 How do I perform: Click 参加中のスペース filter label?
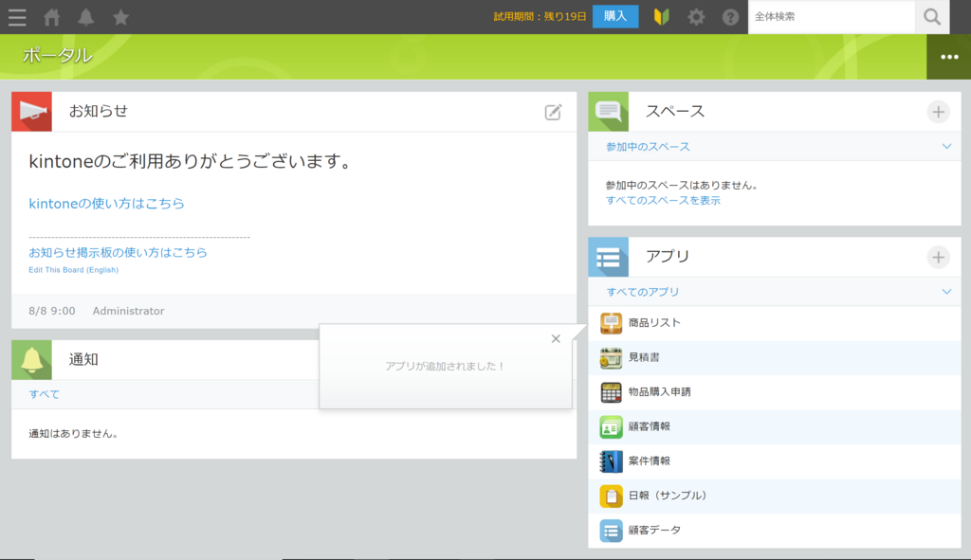[647, 147]
